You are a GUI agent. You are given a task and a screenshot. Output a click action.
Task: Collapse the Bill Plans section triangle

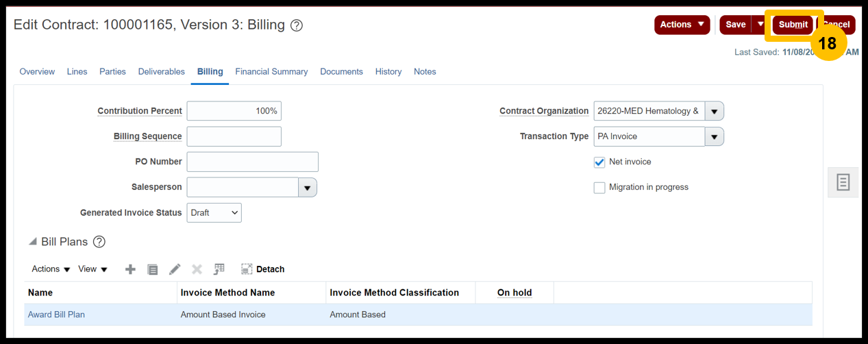click(x=33, y=242)
